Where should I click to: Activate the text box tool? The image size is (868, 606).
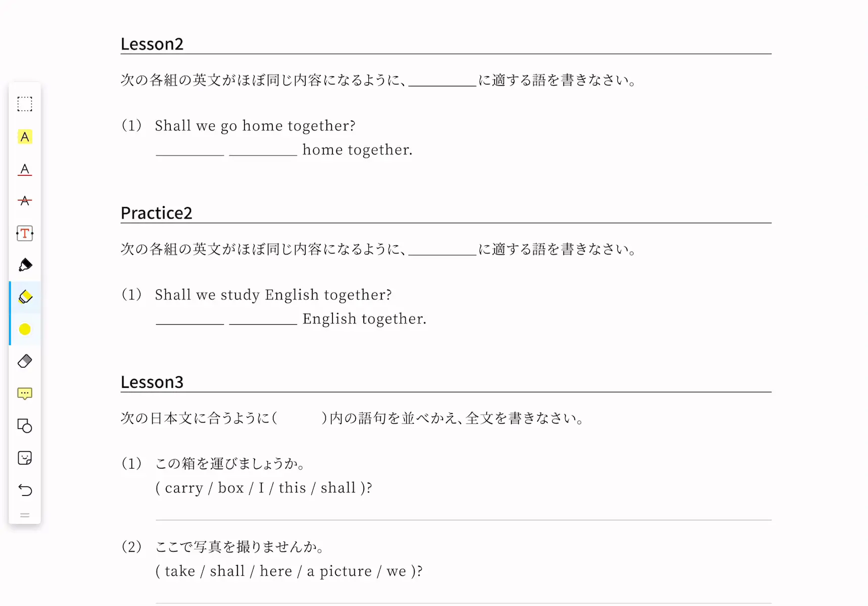[x=25, y=233]
